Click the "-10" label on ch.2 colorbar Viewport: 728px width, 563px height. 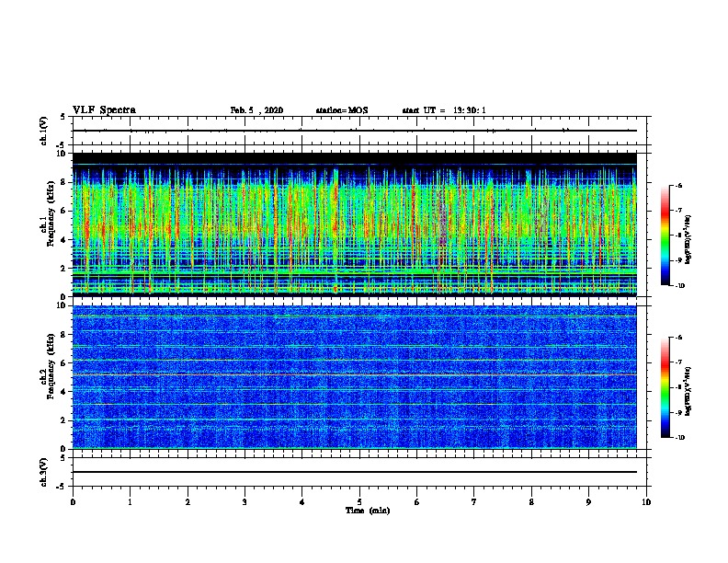680,438
